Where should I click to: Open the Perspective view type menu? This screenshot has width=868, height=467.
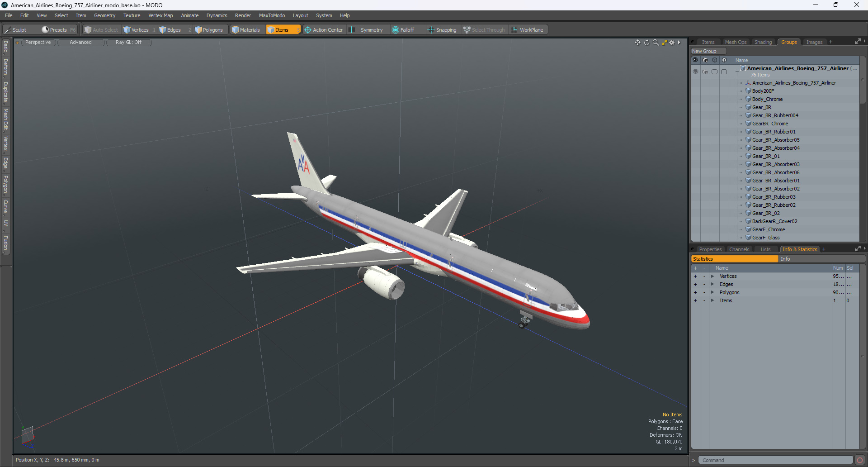tap(38, 43)
